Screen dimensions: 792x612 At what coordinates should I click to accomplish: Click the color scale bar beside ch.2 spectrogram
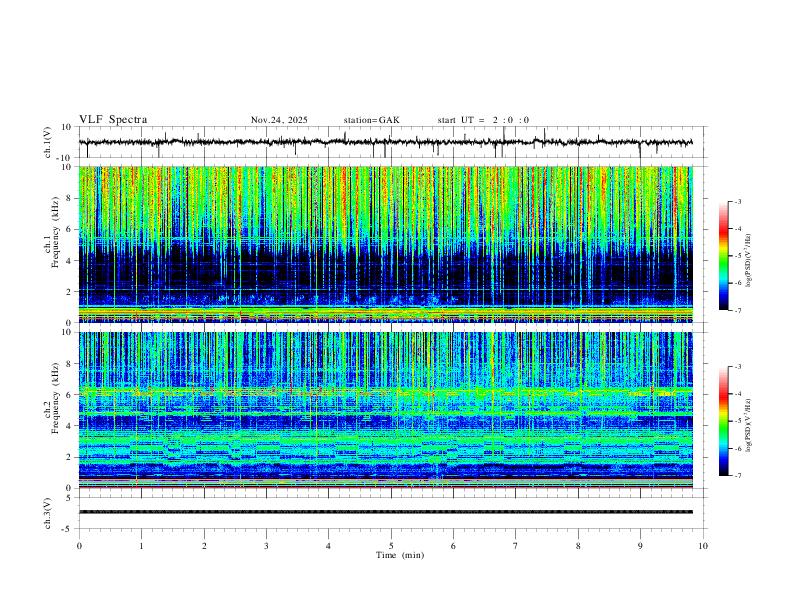pos(724,421)
